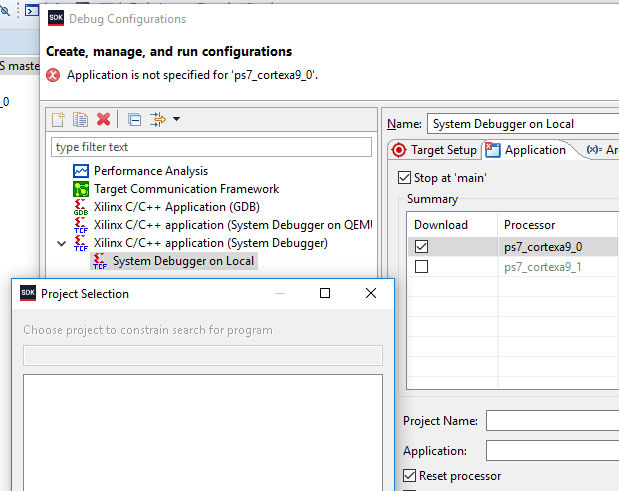Enable download for ps7_cortexa9_1

click(x=421, y=267)
